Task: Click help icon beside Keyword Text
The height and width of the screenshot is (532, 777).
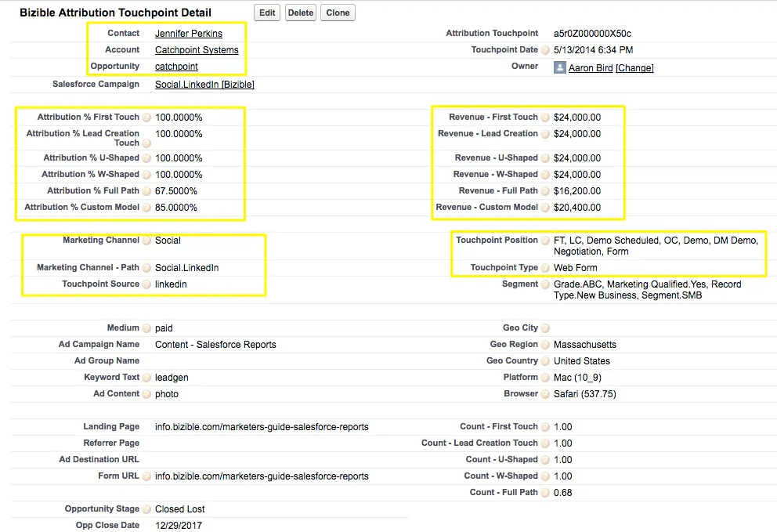Action: pyautogui.click(x=146, y=378)
